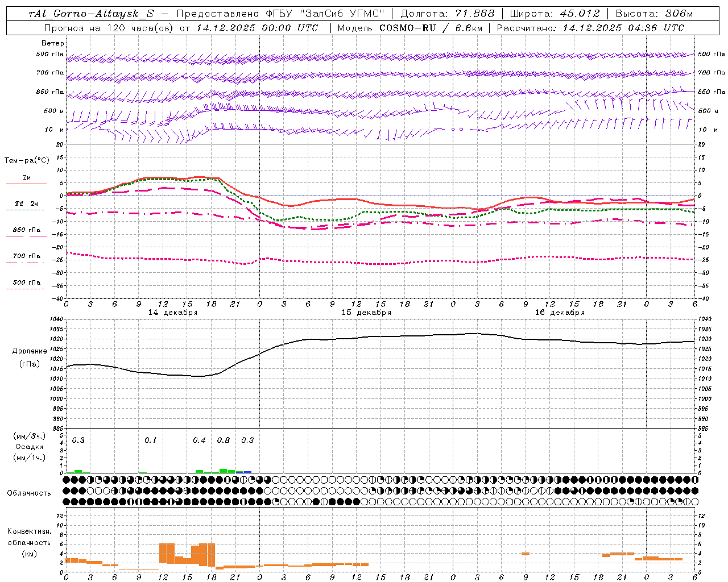Click the (гПа) unit under Давление
728x582 pixels.
[x=30, y=364]
